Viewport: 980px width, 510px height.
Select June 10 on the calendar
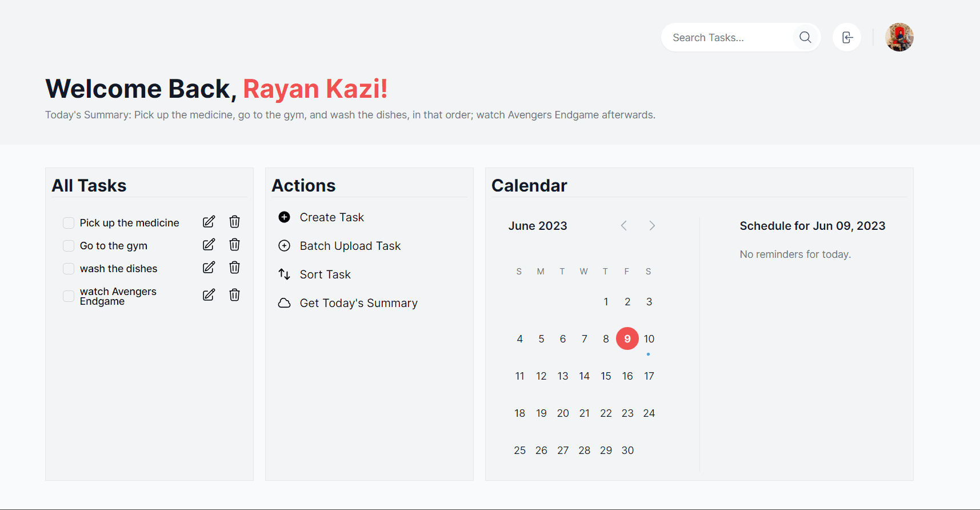coord(649,339)
